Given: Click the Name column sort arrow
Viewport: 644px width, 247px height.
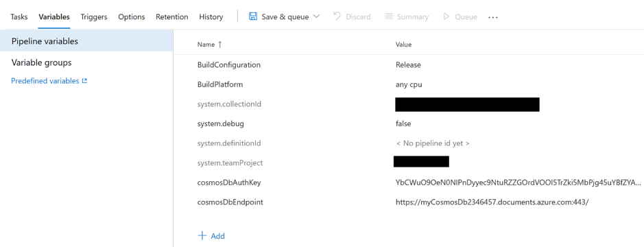Looking at the screenshot, I should coord(219,45).
